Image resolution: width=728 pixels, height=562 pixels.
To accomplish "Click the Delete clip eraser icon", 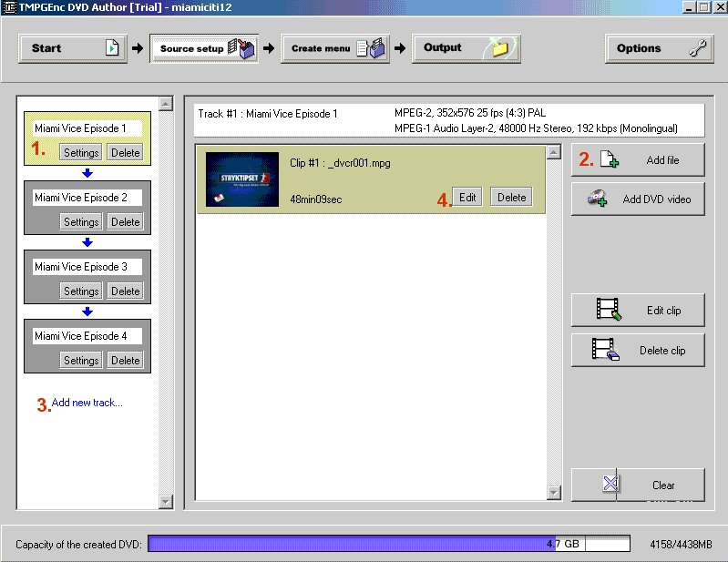I will pyautogui.click(x=605, y=349).
